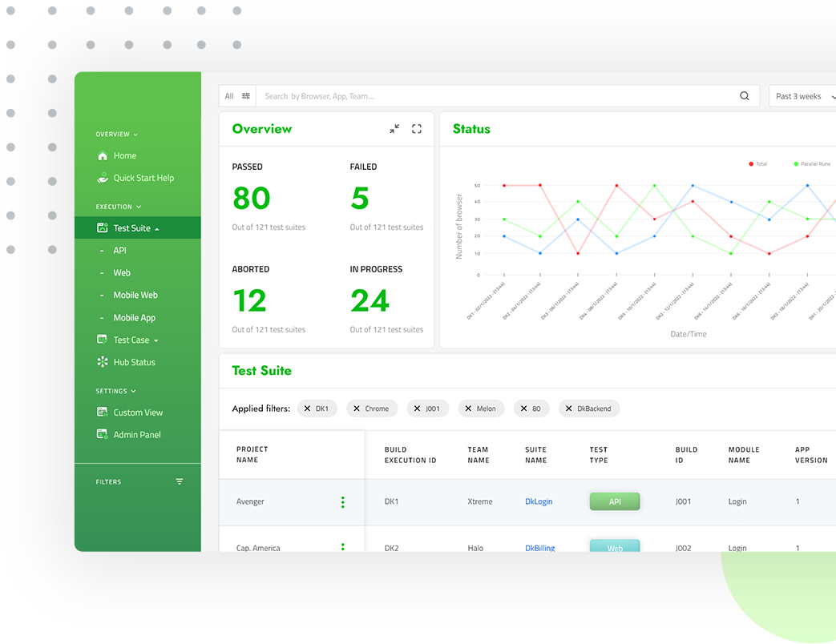Click the Filters funnel icon at sidebar bottom

coord(179,481)
